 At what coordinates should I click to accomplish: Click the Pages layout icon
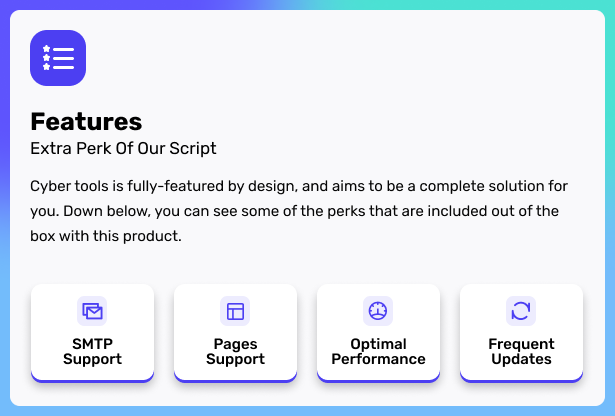pyautogui.click(x=235, y=311)
